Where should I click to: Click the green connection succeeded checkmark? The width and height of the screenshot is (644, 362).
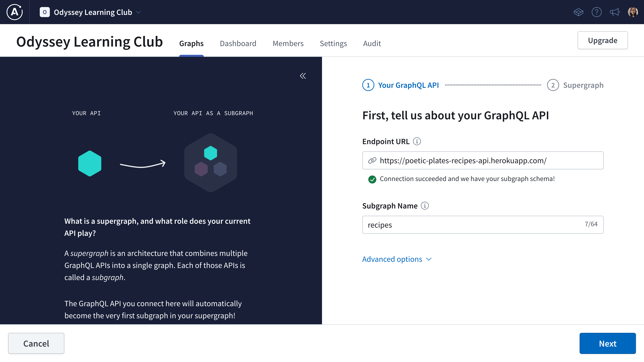(372, 179)
